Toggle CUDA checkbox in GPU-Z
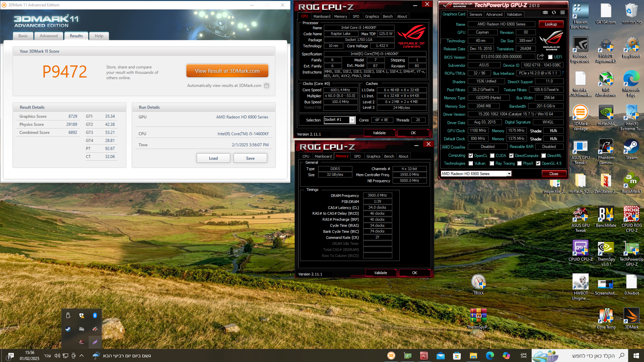This screenshot has width=644, height=362. [x=492, y=156]
